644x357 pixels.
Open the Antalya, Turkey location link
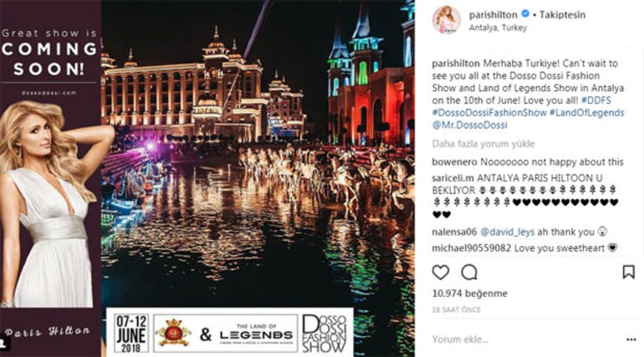(498, 28)
